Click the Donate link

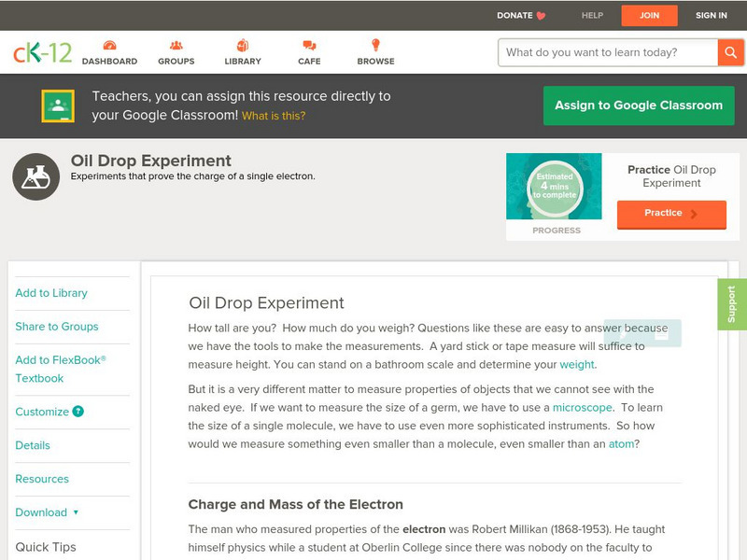tap(521, 16)
